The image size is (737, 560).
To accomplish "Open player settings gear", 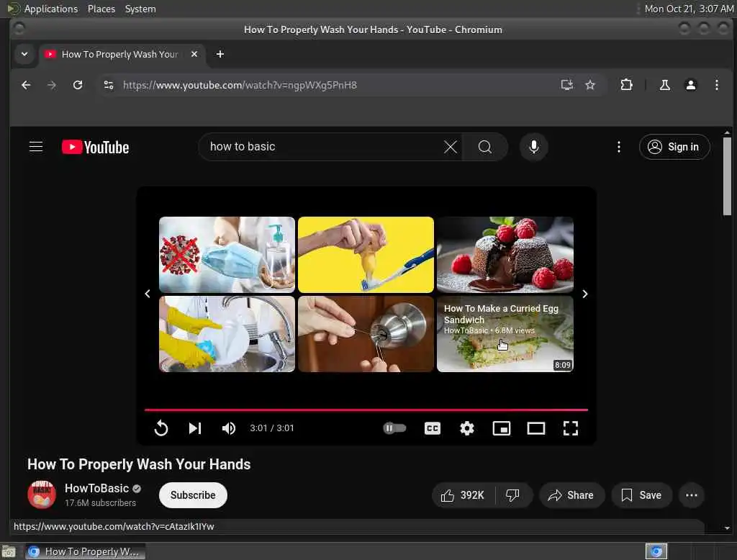I will [x=466, y=428].
